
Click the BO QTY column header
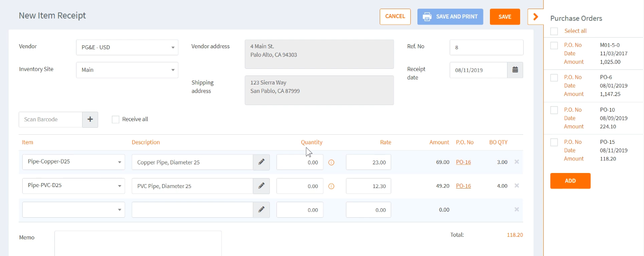[498, 142]
